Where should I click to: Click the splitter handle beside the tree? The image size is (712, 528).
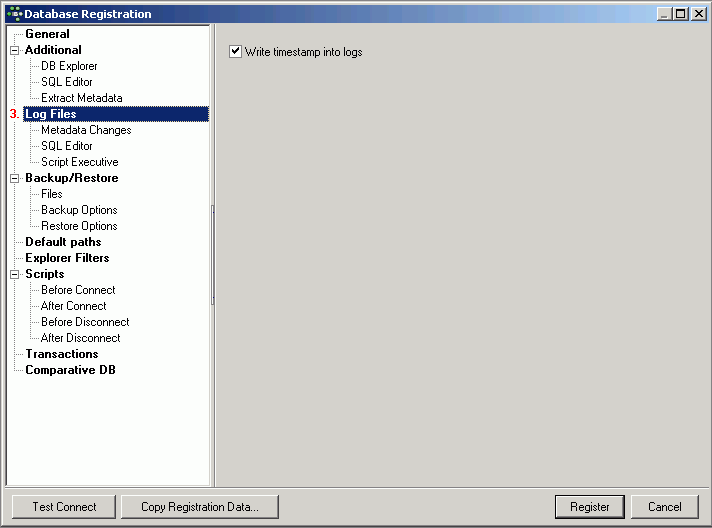213,255
